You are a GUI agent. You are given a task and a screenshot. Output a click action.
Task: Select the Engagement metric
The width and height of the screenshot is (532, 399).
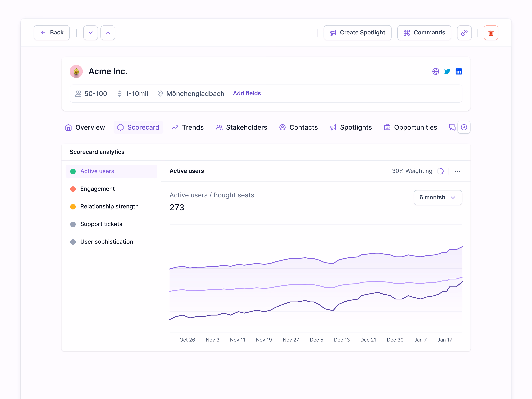(111, 189)
